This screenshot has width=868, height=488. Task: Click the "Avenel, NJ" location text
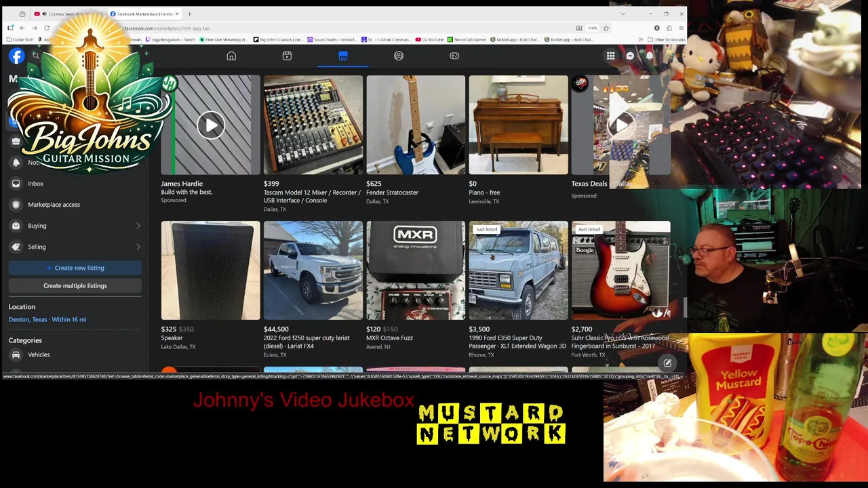point(378,347)
